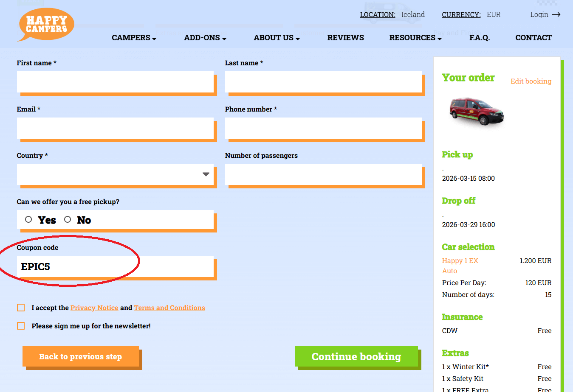Open the F.A.Q. page
This screenshot has height=392, width=573.
tap(479, 38)
